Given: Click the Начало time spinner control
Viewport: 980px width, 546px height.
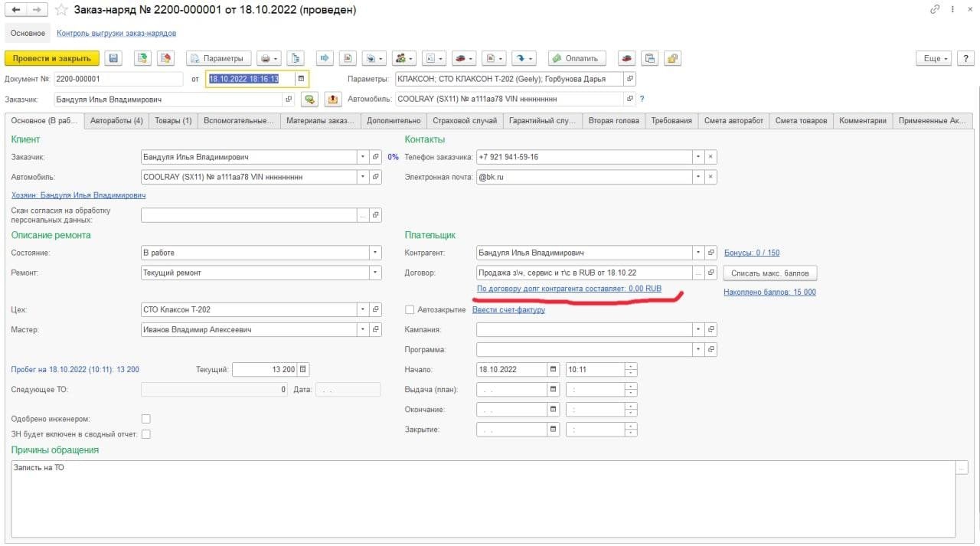Looking at the screenshot, I should [630, 369].
